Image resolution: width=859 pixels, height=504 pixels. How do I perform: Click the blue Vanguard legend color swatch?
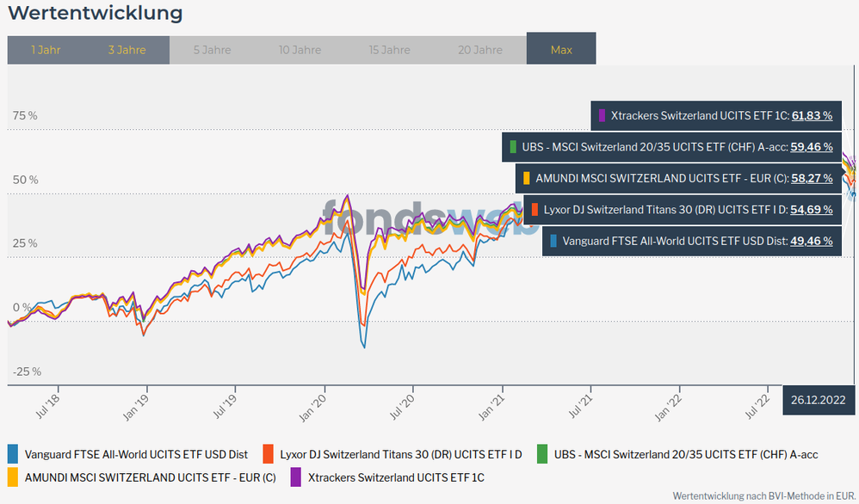point(12,454)
